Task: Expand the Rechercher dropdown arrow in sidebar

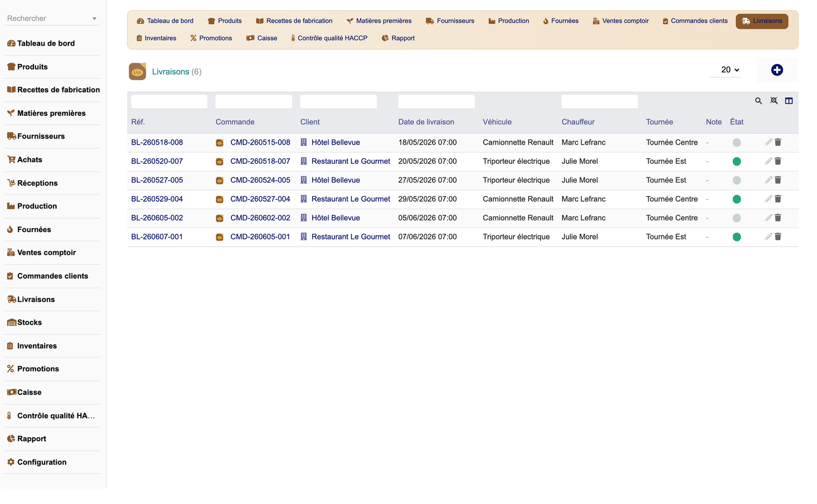Action: click(94, 19)
